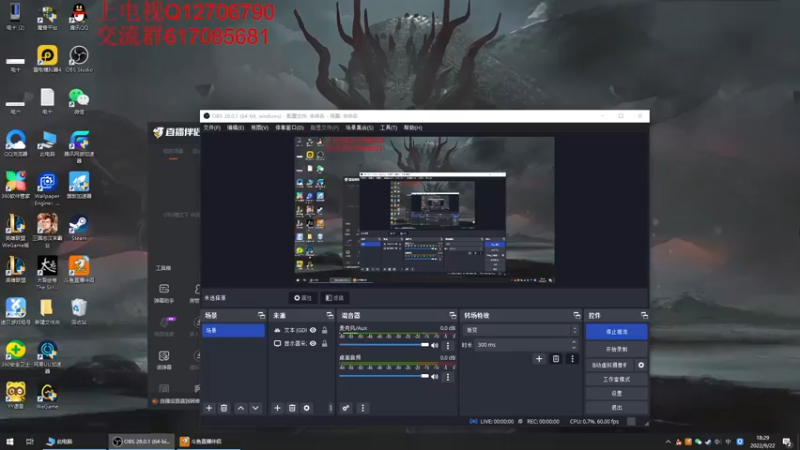Toggle lock on 文本 (GDI) source
This screenshot has height=450, width=800.
click(324, 330)
